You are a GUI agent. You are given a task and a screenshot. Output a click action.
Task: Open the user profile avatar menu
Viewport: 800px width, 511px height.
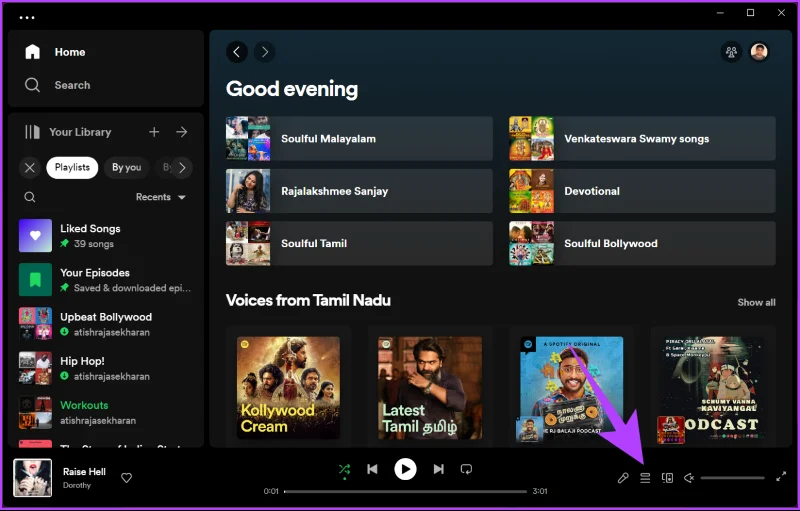[759, 52]
